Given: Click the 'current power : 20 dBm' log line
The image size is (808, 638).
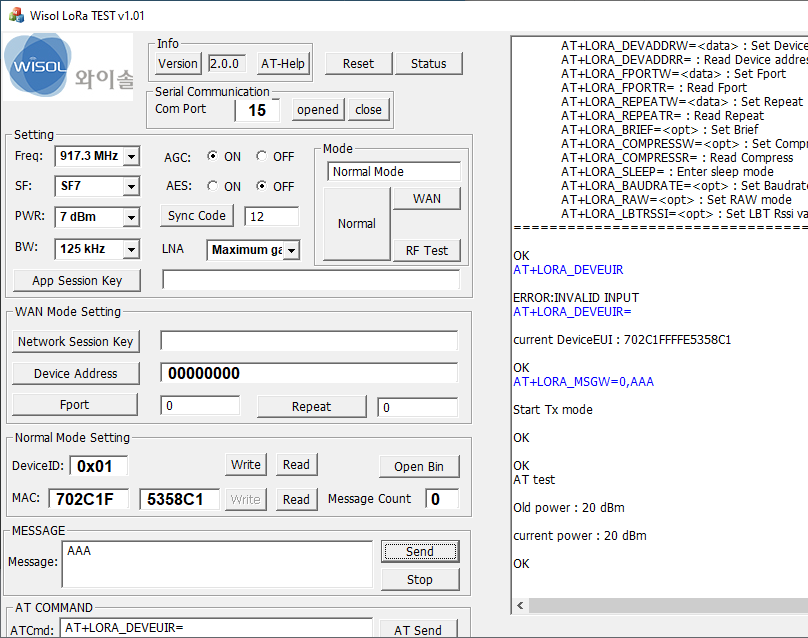Looking at the screenshot, I should click(x=580, y=536).
